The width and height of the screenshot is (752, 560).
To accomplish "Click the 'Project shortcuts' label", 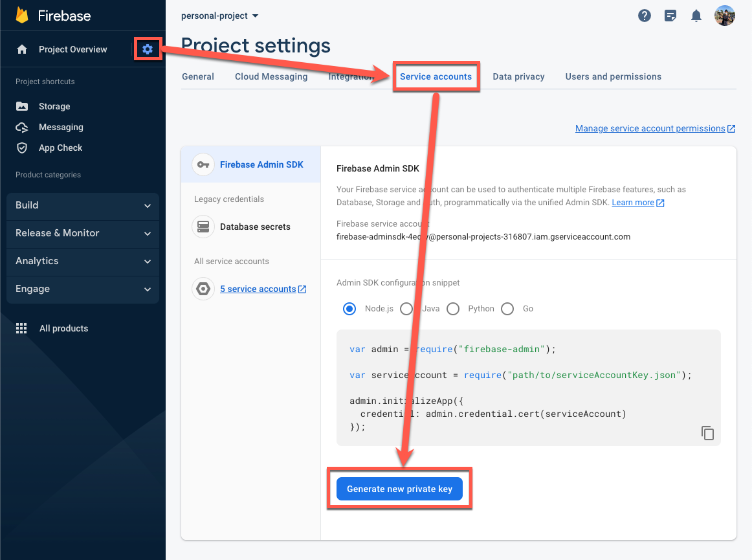I will [x=45, y=82].
